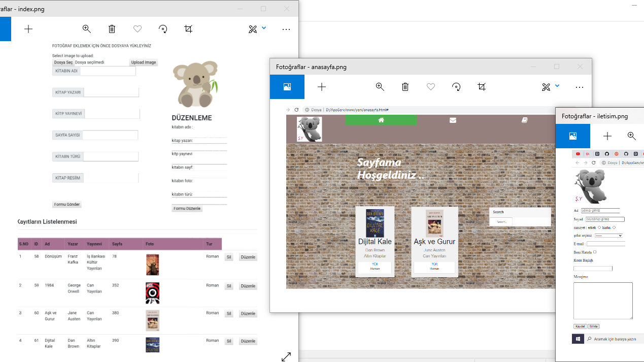Click fullscreen arrows icon in index.png window
This screenshot has width=644, height=362.
[286, 356]
